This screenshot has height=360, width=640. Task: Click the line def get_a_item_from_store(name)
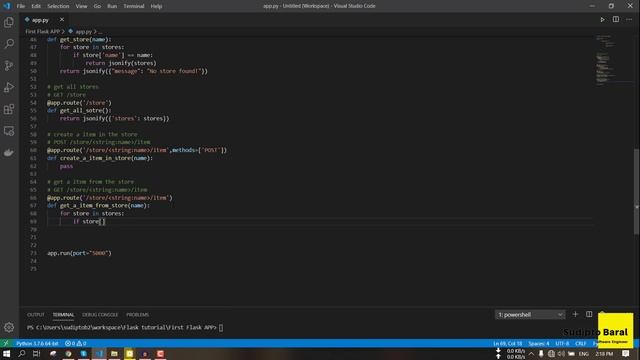click(98, 206)
